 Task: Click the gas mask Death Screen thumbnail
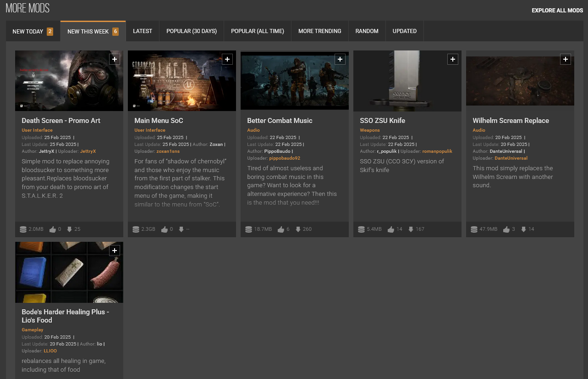click(x=69, y=81)
